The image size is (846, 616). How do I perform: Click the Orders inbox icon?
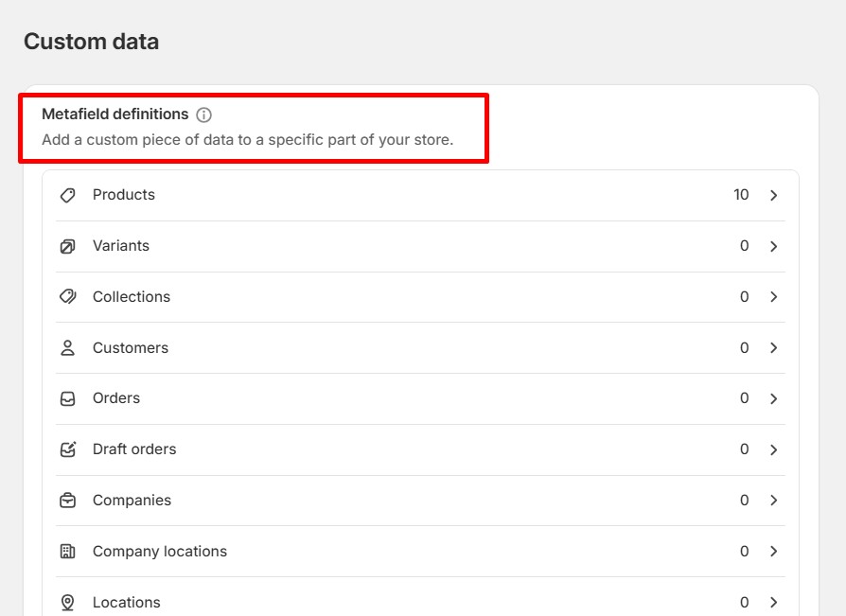(67, 398)
